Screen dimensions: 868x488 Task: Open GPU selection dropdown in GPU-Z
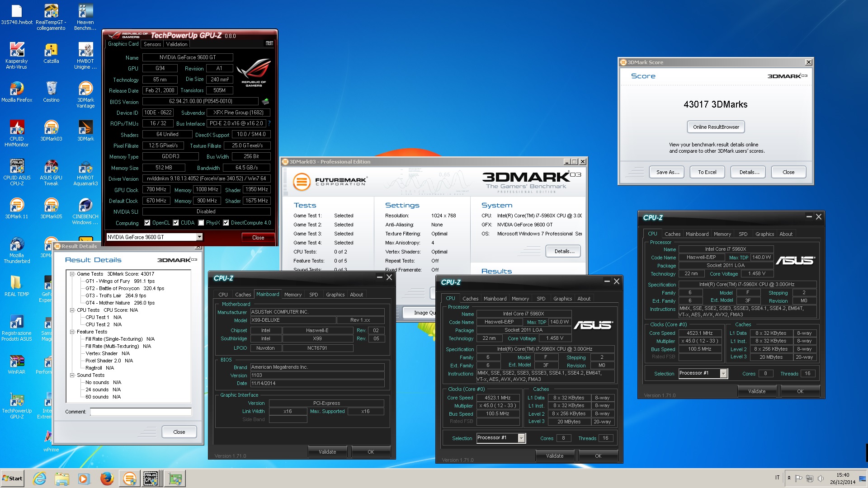pyautogui.click(x=199, y=237)
